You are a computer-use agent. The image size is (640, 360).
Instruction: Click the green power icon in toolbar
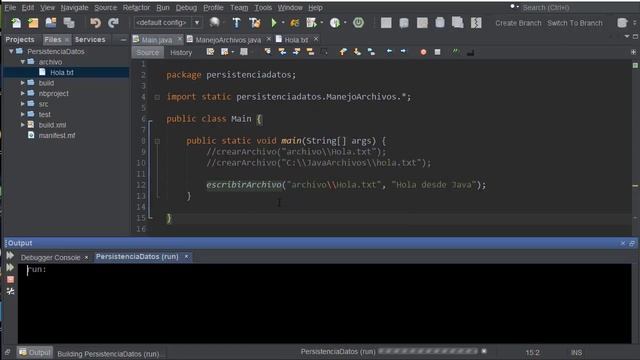(358, 23)
